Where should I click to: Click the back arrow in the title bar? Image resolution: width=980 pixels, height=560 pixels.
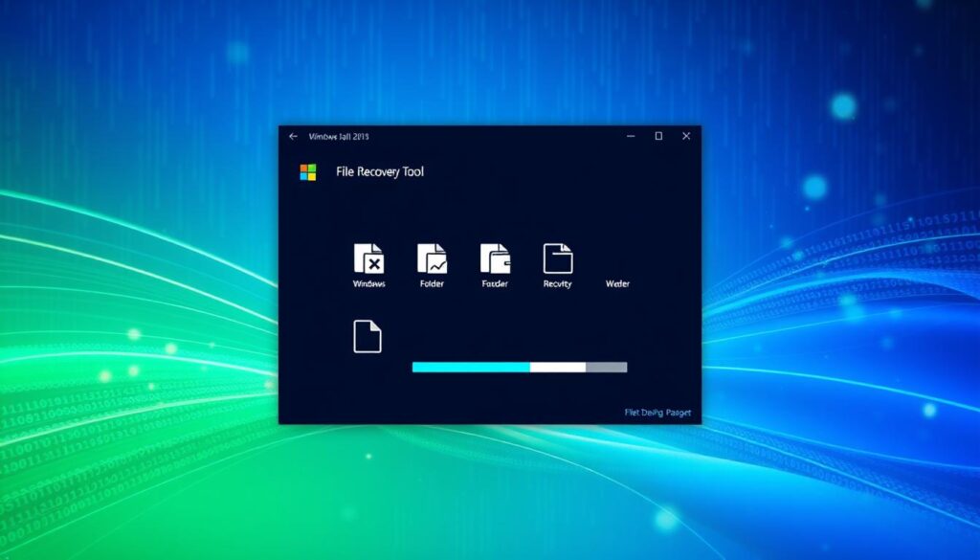point(292,136)
